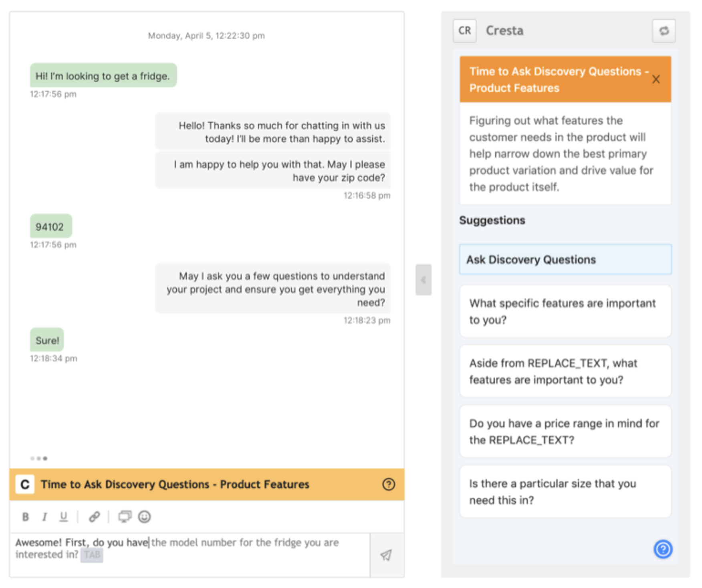Refresh the Cresta panel
702x588 pixels.
[664, 30]
